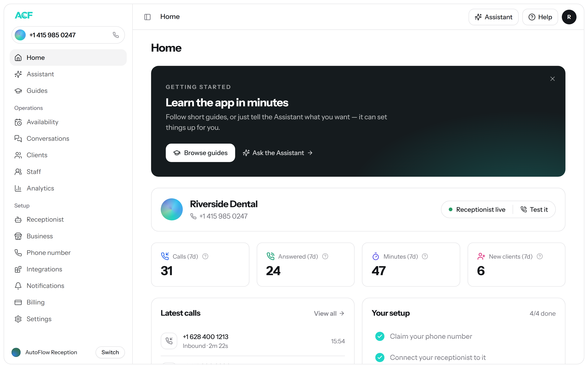Click the Billing card icon
Screen dimensions: 588x368
click(18, 302)
